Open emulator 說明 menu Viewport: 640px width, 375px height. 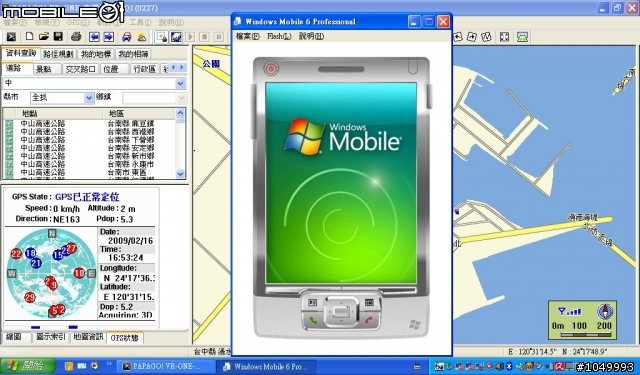click(x=311, y=36)
